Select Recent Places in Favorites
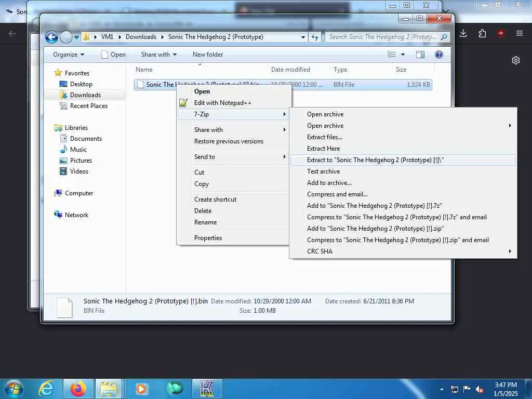 (88, 106)
